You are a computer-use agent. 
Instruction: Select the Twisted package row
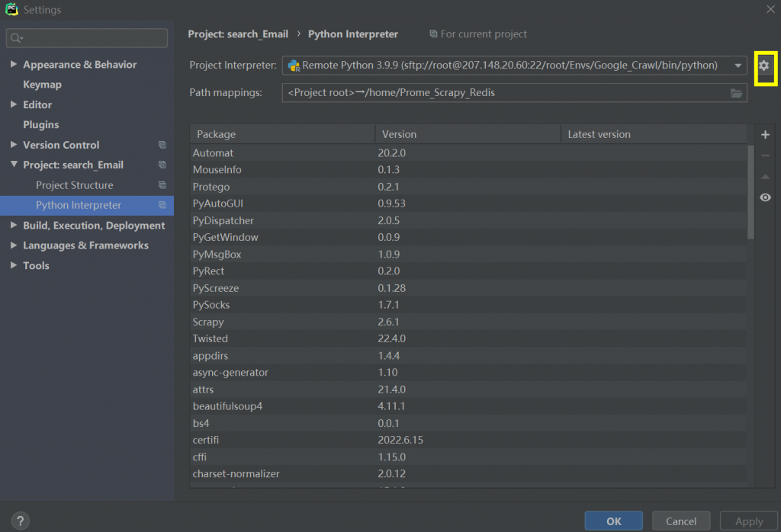click(x=468, y=339)
